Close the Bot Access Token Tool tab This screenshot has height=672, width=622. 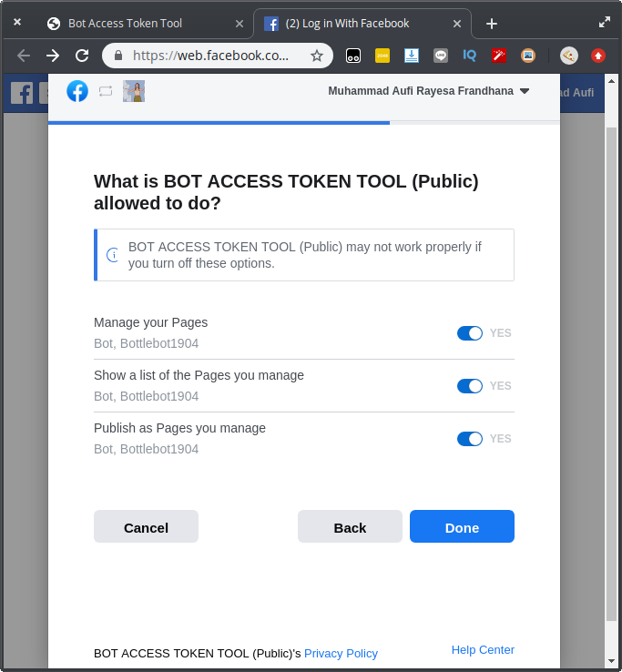pyautogui.click(x=240, y=24)
